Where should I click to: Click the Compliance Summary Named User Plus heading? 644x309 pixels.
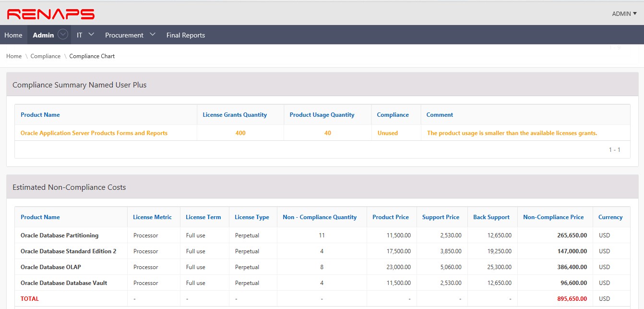click(x=80, y=85)
